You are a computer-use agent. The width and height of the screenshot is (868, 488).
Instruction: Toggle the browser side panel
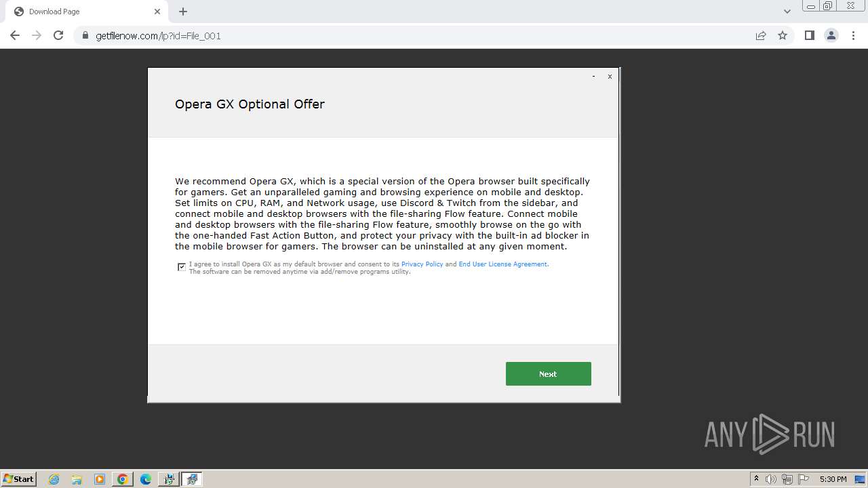tap(809, 36)
